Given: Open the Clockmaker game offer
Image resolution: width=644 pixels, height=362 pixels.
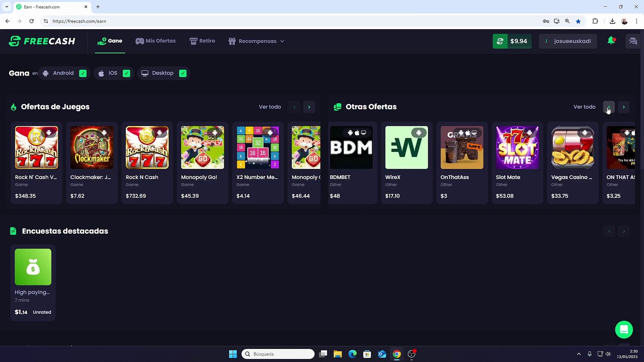Looking at the screenshot, I should point(92,162).
